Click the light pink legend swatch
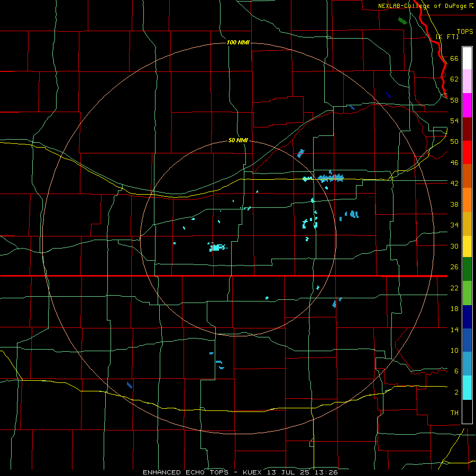476x476 pixels. [x=467, y=81]
